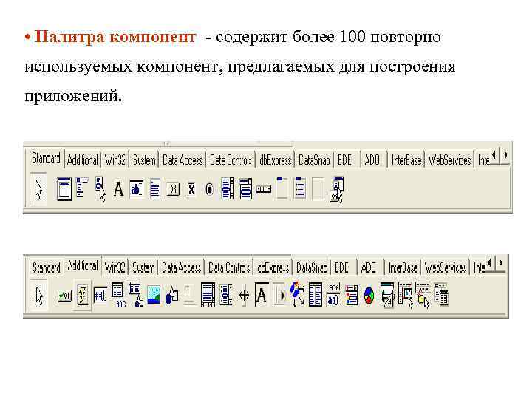Select the Image component icon
Image resolution: width=532 pixels, height=399 pixels.
point(154,295)
